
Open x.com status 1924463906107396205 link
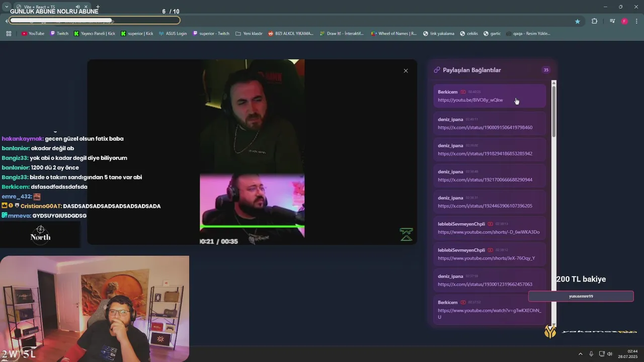tap(485, 206)
